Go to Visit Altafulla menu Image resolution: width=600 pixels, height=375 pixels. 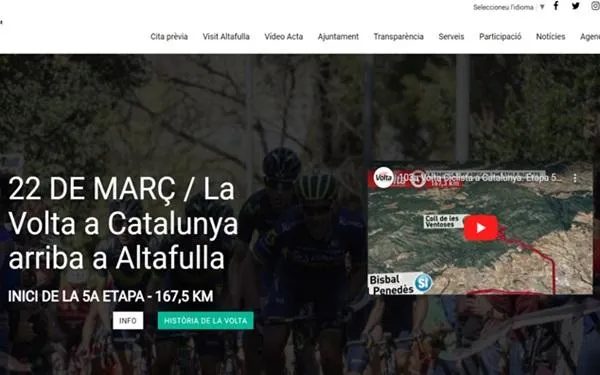226,36
